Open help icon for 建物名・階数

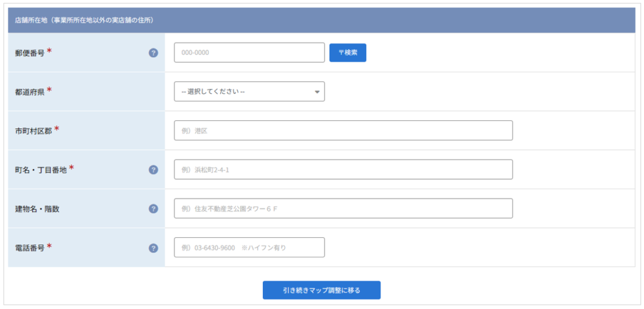153,209
